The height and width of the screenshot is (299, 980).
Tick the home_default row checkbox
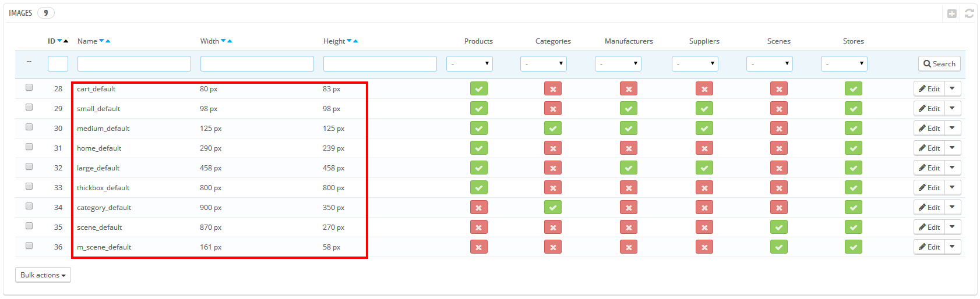pyautogui.click(x=29, y=147)
